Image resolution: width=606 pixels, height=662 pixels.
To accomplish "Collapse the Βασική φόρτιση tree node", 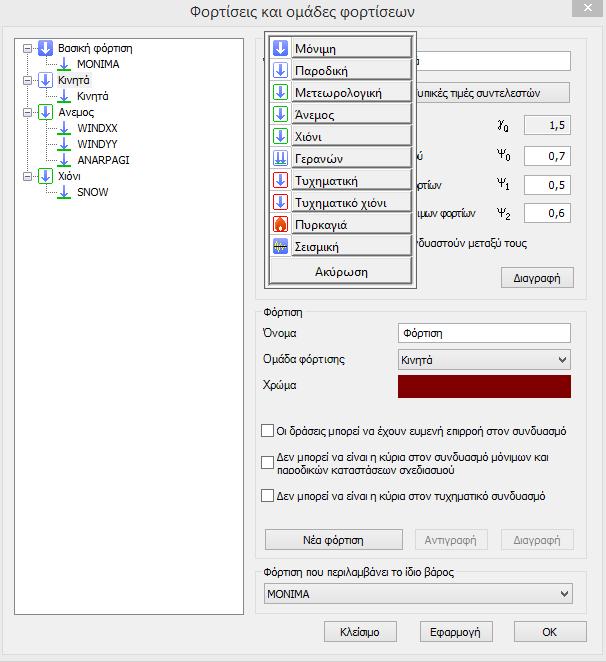I will pos(27,48).
